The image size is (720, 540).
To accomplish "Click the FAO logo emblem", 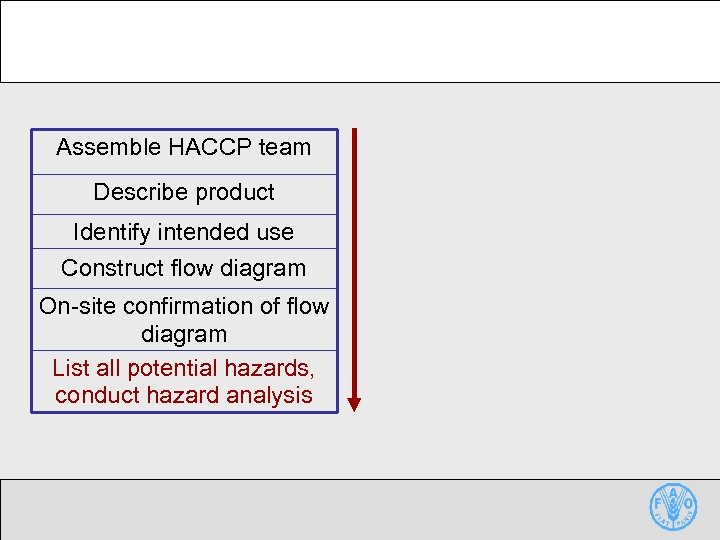I will [673, 507].
